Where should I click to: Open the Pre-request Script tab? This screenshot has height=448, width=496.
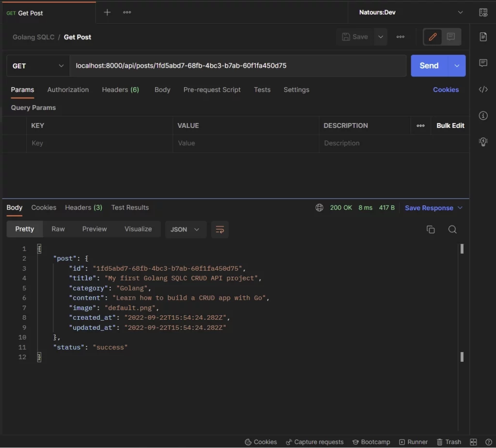tap(212, 90)
